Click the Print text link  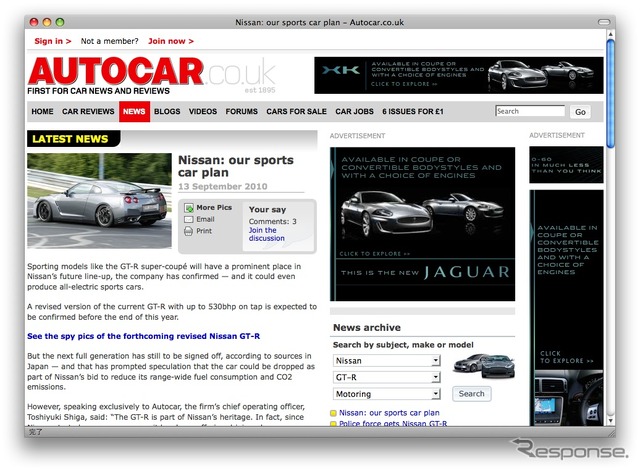tap(204, 231)
